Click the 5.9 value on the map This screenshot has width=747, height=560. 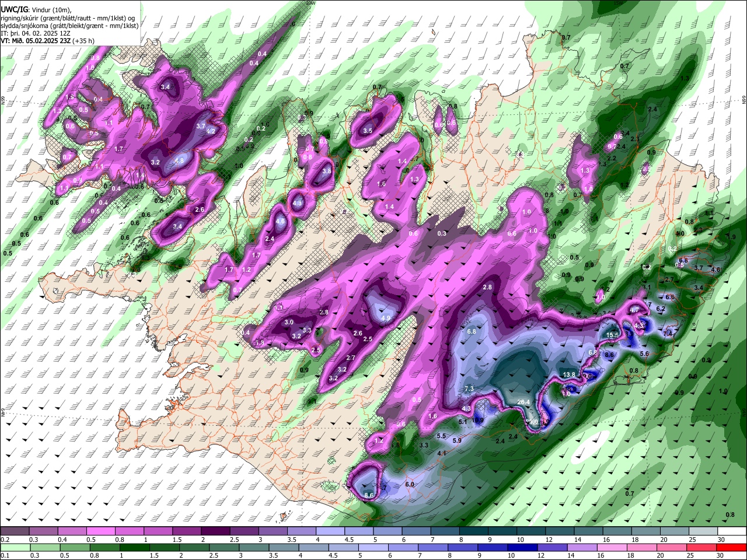pos(457,440)
